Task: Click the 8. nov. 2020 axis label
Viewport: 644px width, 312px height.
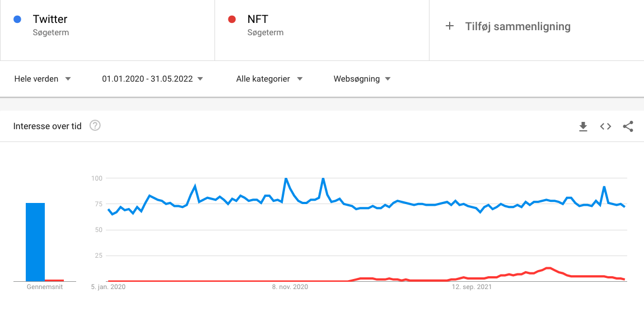Action: (290, 287)
